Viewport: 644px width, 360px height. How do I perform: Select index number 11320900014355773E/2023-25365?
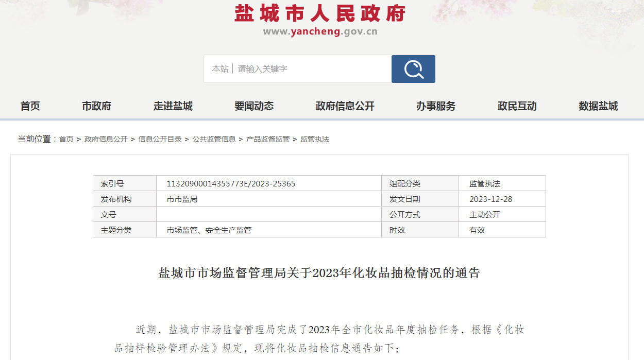coord(231,183)
